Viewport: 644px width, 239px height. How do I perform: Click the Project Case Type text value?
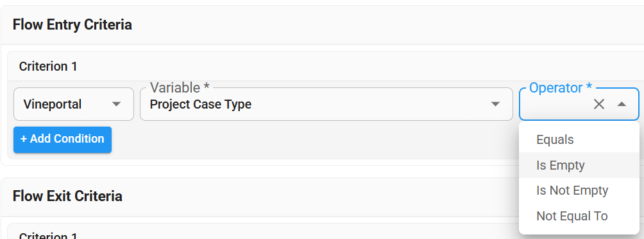pyautogui.click(x=200, y=105)
